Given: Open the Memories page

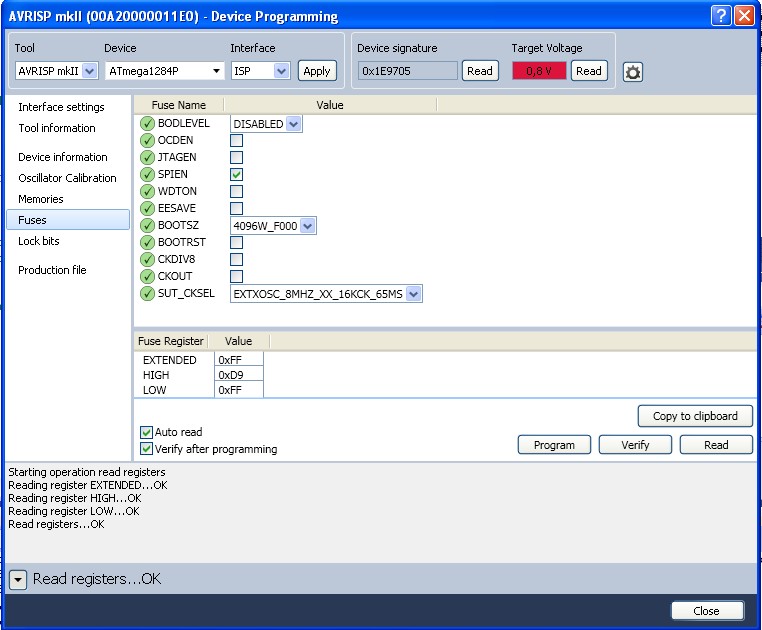Looking at the screenshot, I should 41,199.
